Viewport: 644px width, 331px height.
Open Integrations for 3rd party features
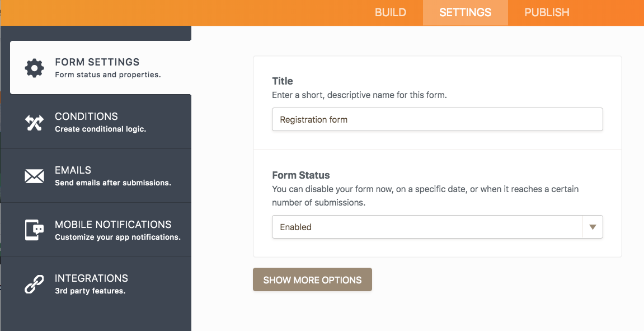coord(95,284)
